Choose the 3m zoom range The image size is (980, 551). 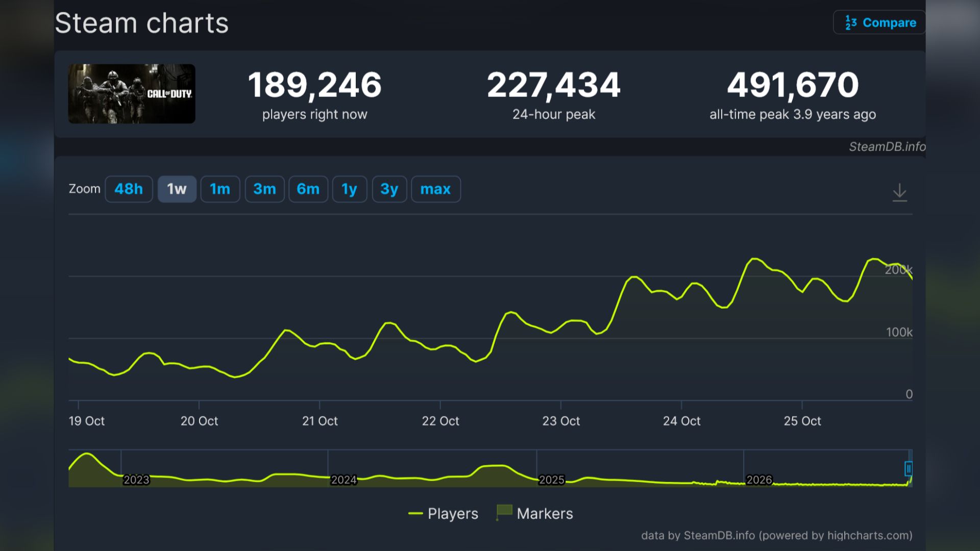coord(264,189)
